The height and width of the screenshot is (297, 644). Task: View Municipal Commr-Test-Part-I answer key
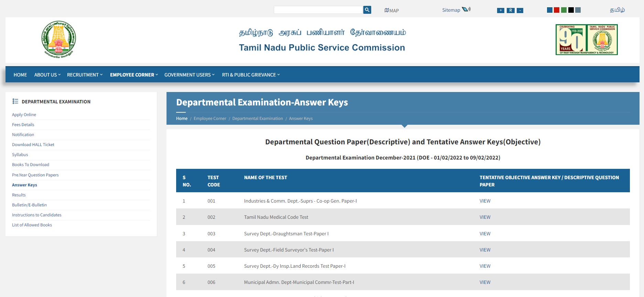485,282
